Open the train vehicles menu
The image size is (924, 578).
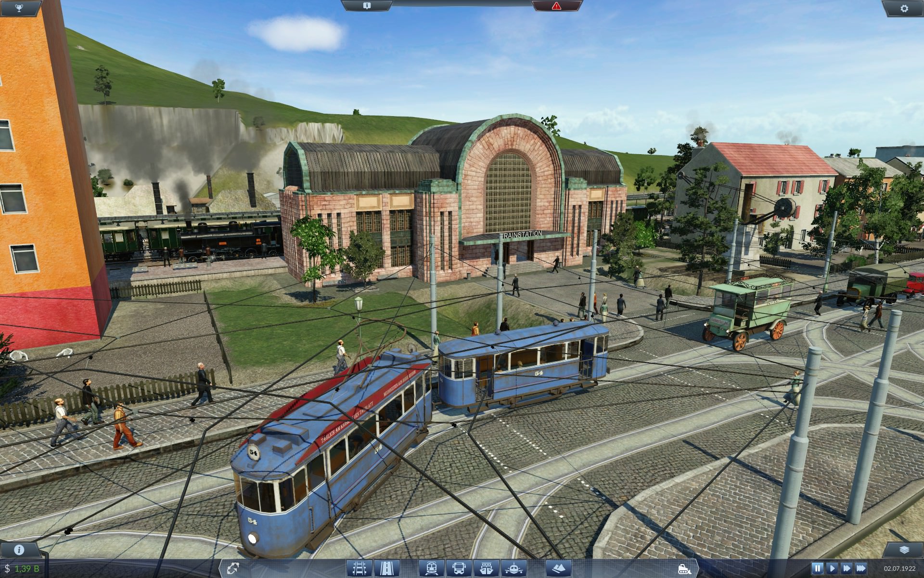click(x=431, y=568)
